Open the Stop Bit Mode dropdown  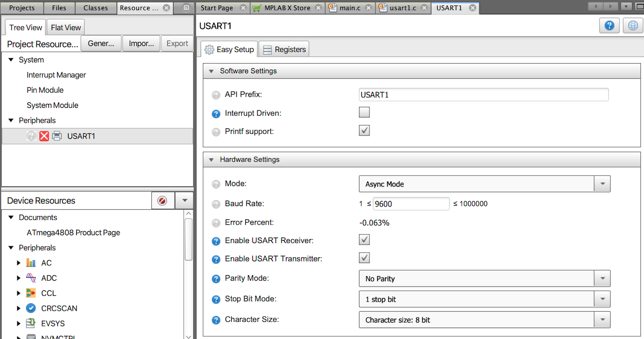point(484,299)
